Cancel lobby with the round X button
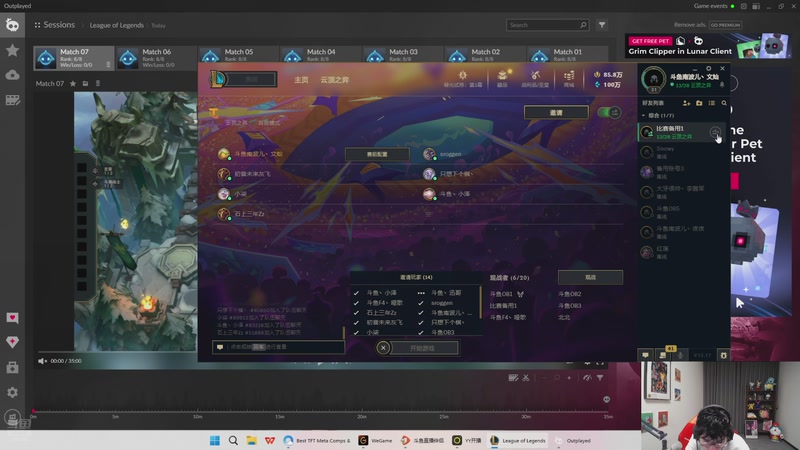Screen dimensions: 800x450 [383, 348]
